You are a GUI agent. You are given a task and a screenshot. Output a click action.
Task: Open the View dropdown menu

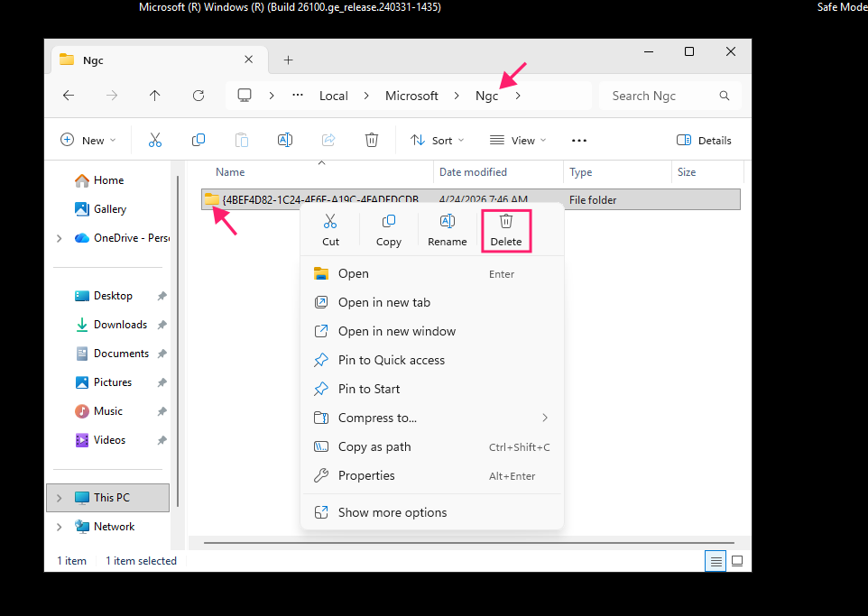point(518,141)
